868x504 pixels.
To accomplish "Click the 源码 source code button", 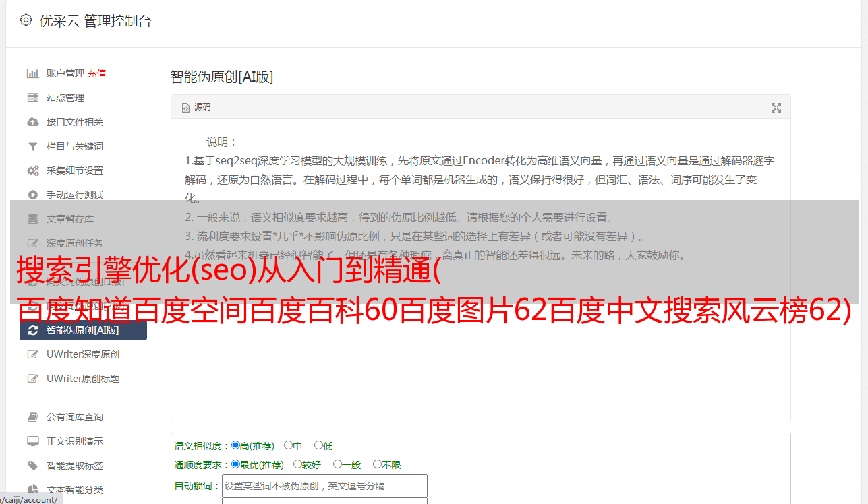I will coord(196,107).
